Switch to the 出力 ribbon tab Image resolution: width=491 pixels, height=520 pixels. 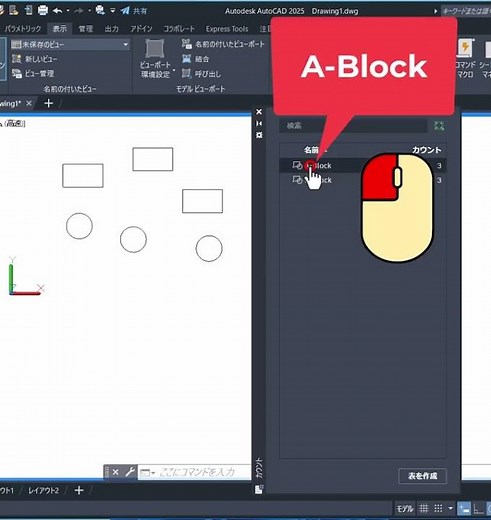pyautogui.click(x=112, y=29)
